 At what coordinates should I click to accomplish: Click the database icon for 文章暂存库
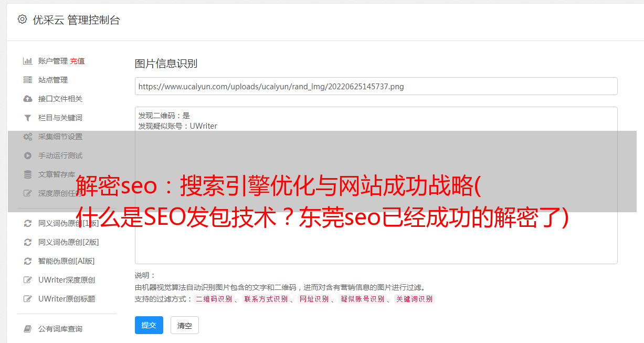tap(28, 174)
